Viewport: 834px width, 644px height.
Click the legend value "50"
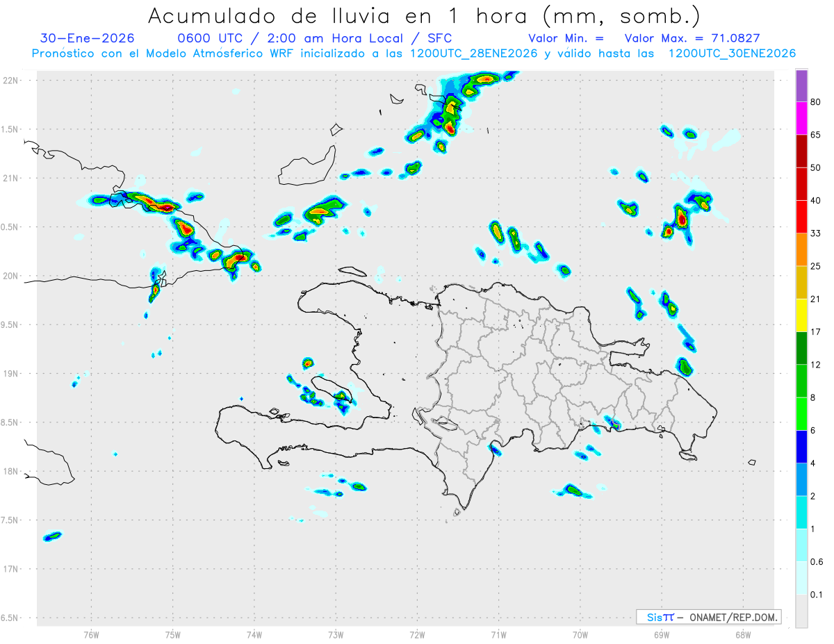point(816,167)
